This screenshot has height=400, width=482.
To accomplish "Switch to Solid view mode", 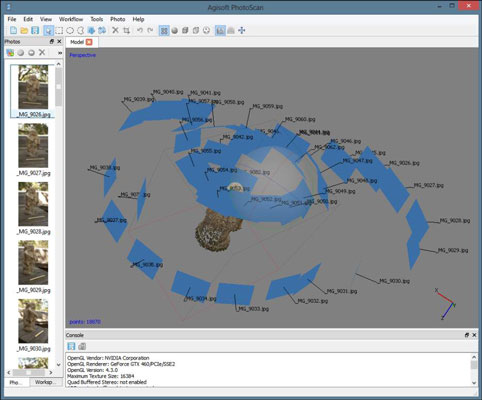I will pyautogui.click(x=185, y=31).
